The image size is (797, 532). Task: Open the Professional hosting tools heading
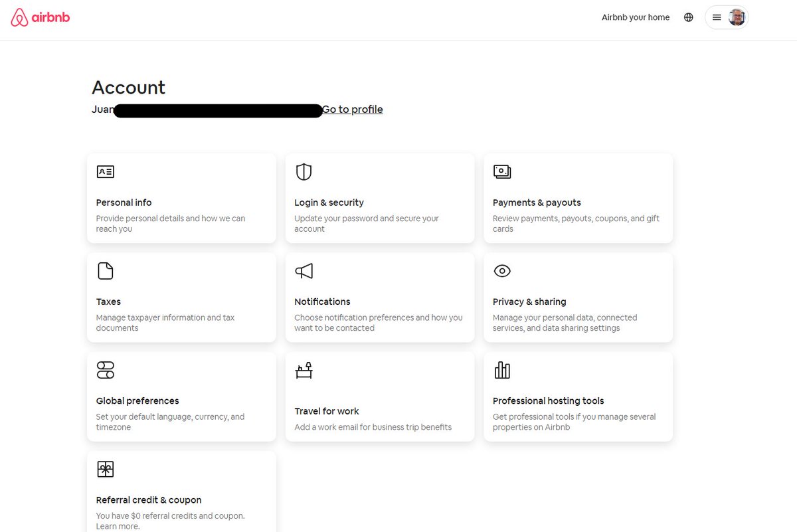549,401
